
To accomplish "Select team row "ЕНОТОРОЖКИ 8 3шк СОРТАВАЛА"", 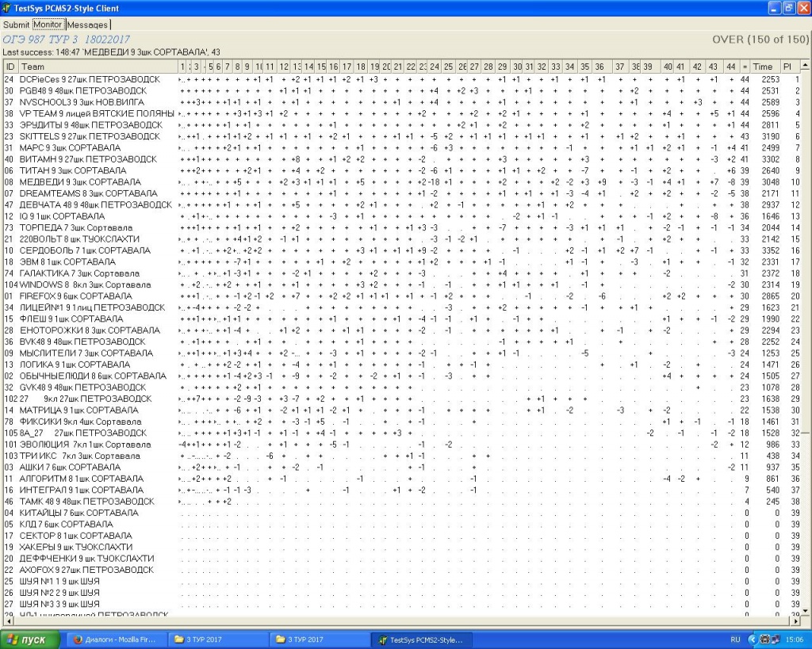I will tap(402, 330).
